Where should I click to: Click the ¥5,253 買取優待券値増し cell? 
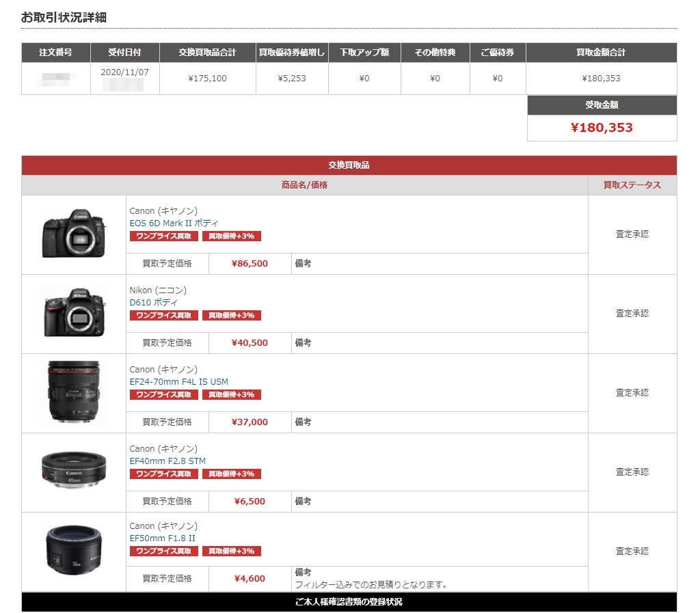coord(292,79)
